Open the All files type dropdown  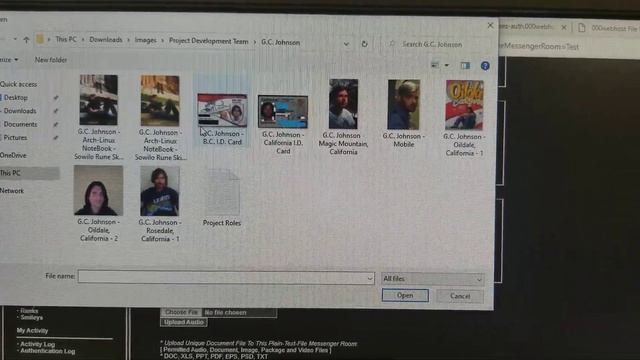point(433,279)
